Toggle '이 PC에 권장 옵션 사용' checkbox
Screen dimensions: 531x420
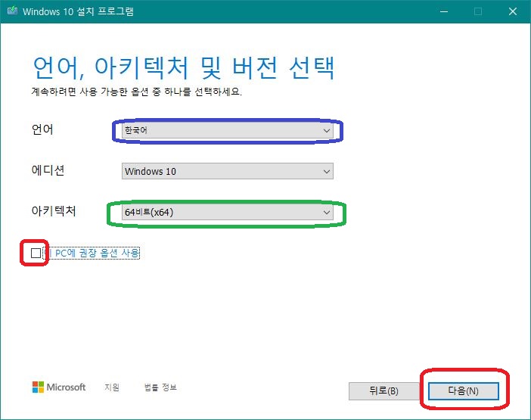click(x=36, y=253)
